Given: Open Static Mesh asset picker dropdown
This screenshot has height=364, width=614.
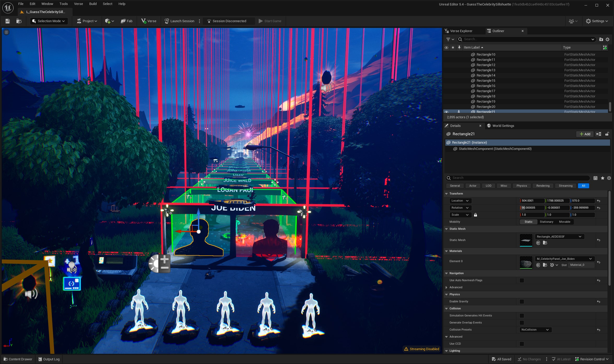Looking at the screenshot, I should click(559, 237).
